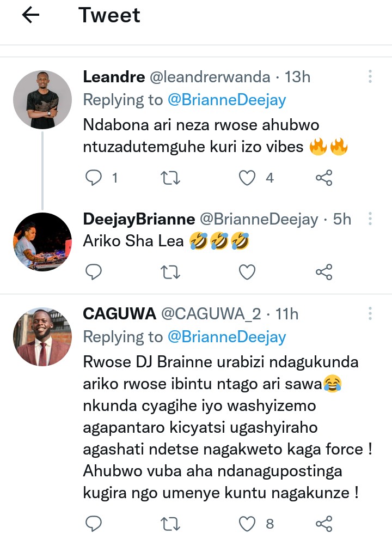The width and height of the screenshot is (392, 545).
Task: Retweet DeejayBrianne's 'Ariko Sha Lea' tweet
Action: coord(171,271)
